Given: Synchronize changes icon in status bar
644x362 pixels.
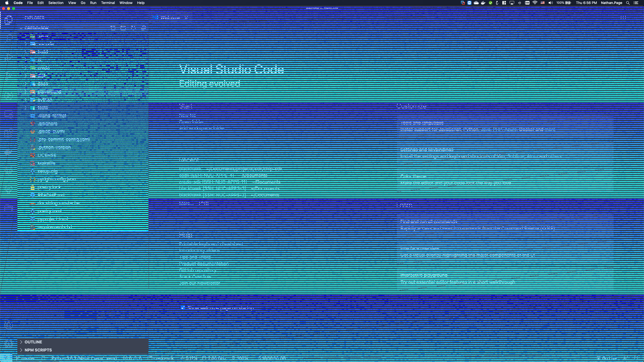Looking at the screenshot, I should click(43, 358).
